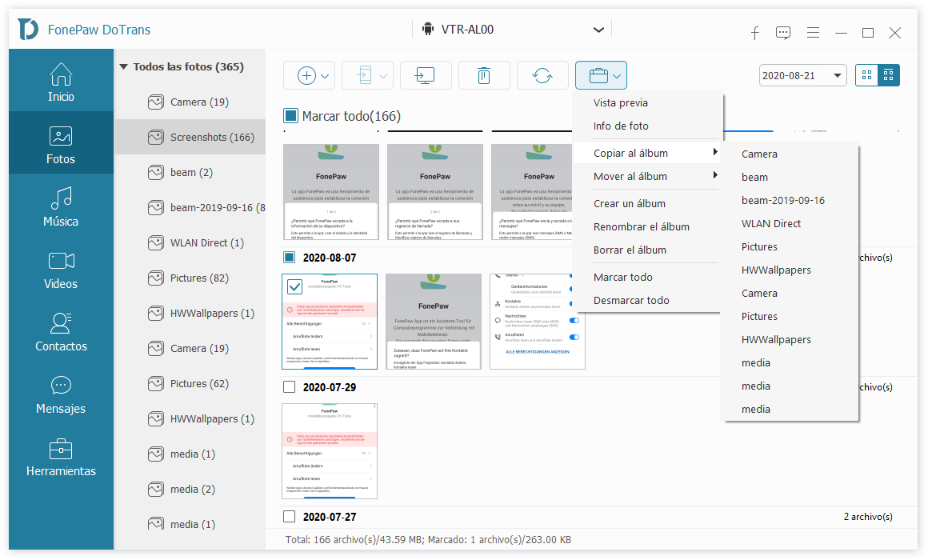Collapse the Todos las fotos tree
Screen dimensions: 928x560
124,67
